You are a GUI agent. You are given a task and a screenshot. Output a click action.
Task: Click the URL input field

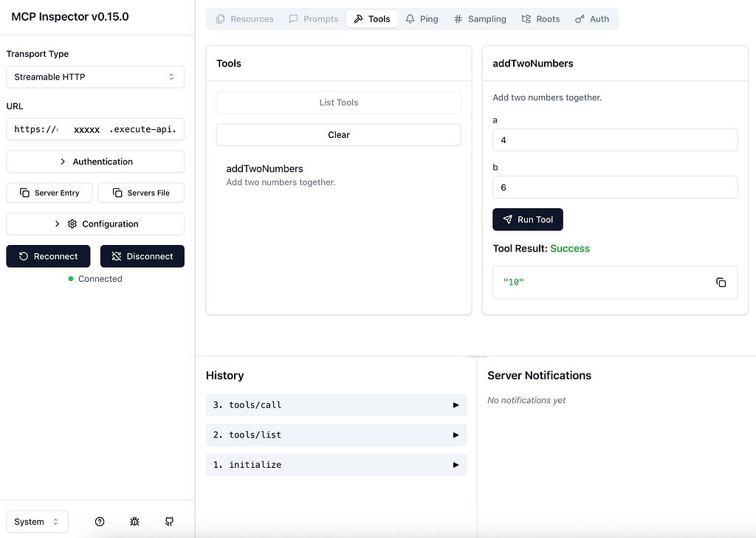point(95,129)
